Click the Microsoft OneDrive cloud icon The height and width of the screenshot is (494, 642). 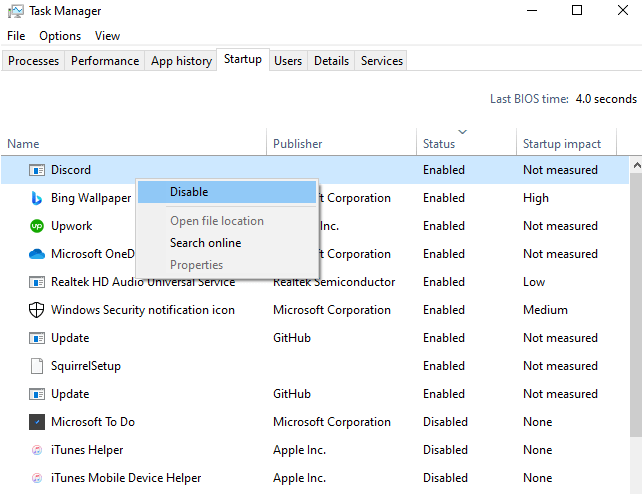coord(37,254)
